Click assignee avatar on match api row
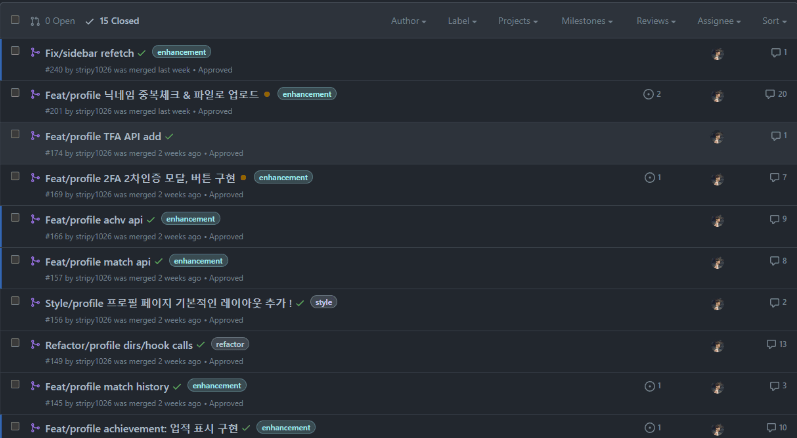The height and width of the screenshot is (438, 797). click(718, 262)
